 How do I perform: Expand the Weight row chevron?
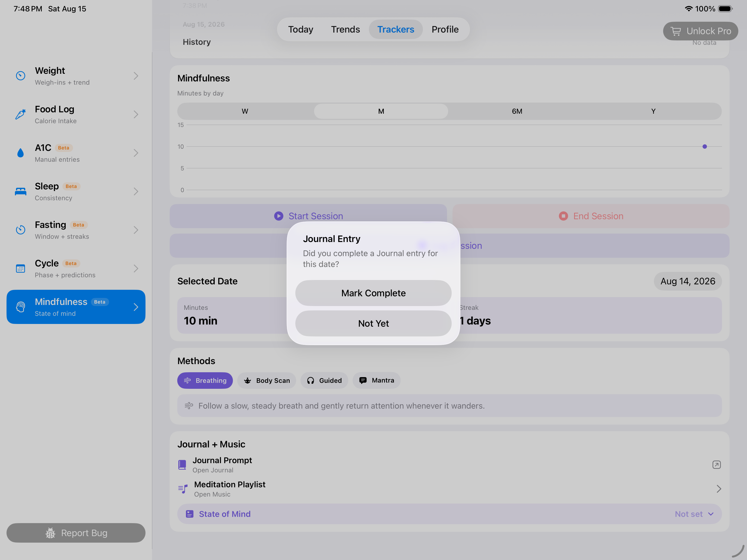pyautogui.click(x=136, y=76)
